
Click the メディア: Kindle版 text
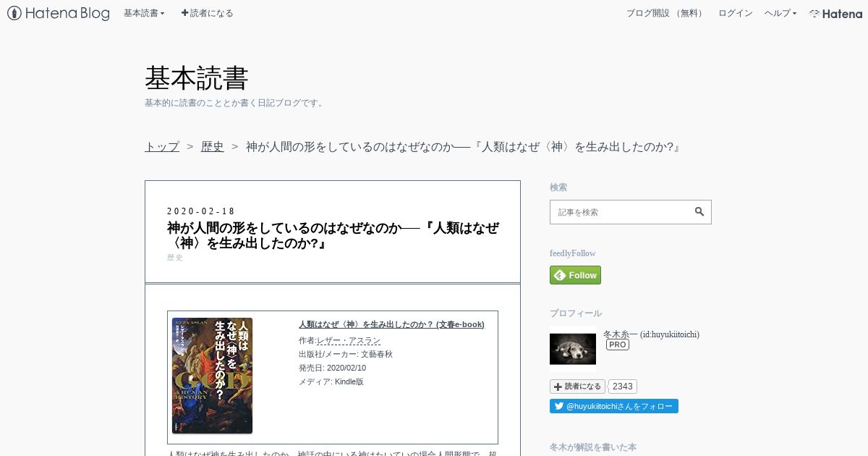point(331,381)
